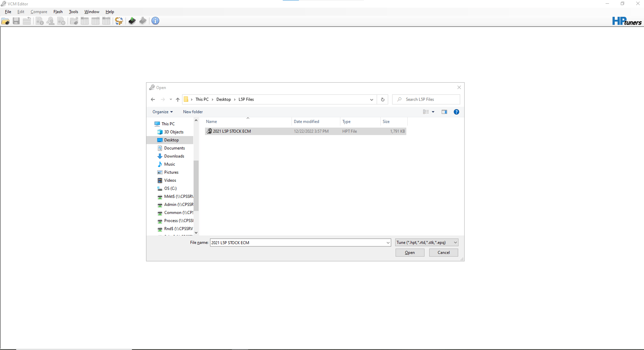Go up one folder level
Screen dimensions: 644x350
pos(178,99)
